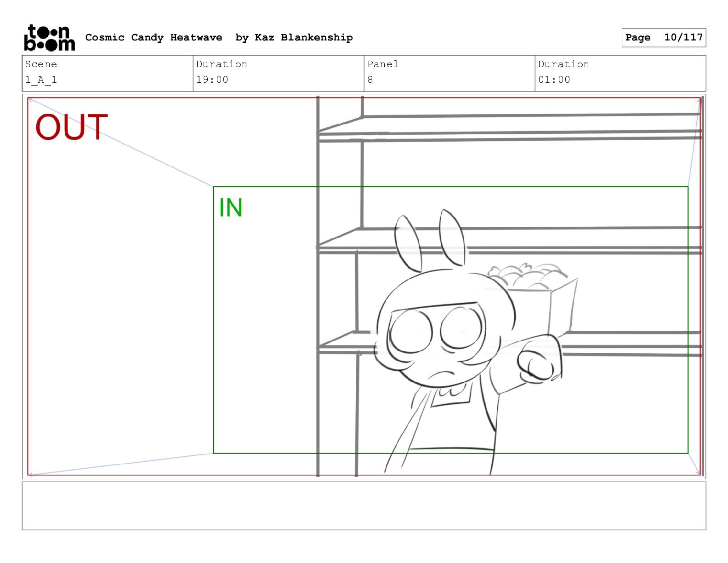The width and height of the screenshot is (728, 563).
Task: Click the red "OUT" camera frame label
Action: (72, 127)
